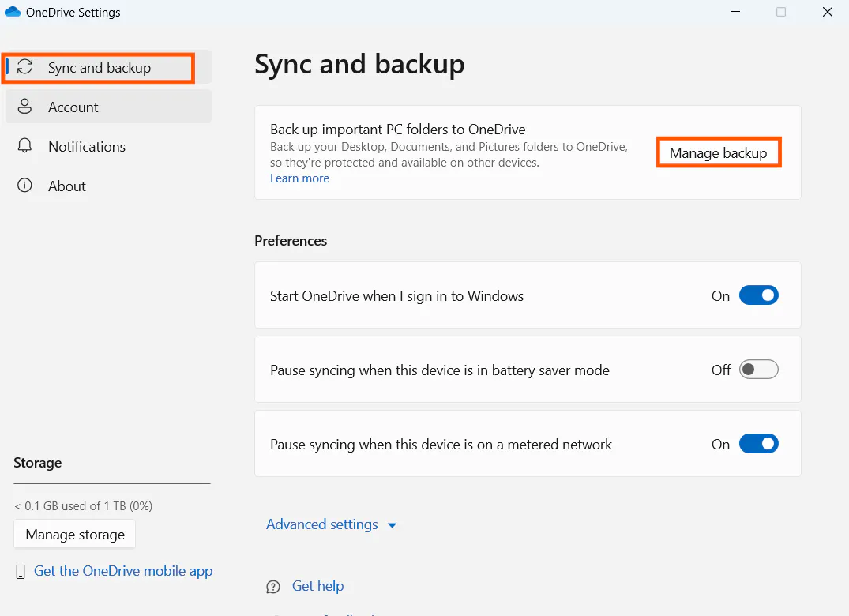The height and width of the screenshot is (616, 849).
Task: Click the Manage backup button
Action: click(717, 152)
